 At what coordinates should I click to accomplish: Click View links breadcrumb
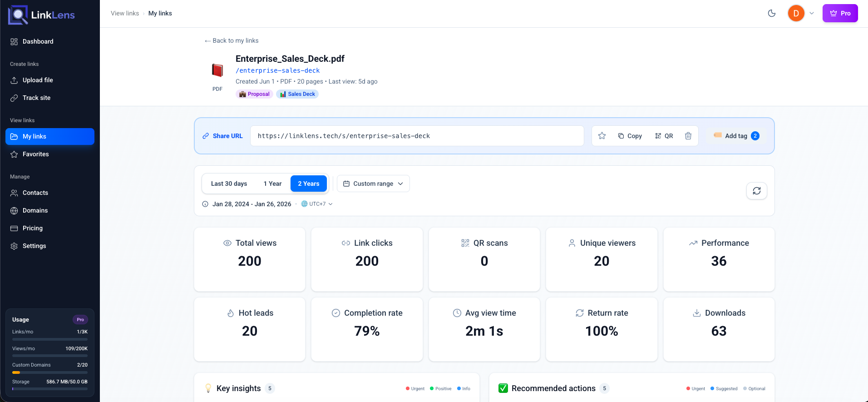click(x=125, y=13)
